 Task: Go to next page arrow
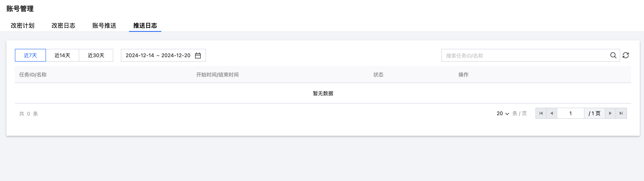tap(610, 113)
